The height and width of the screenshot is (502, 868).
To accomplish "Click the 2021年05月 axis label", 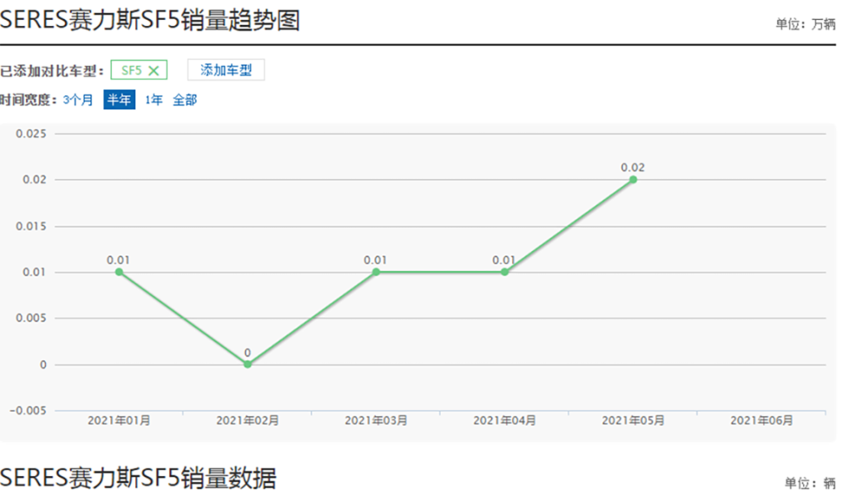I will (633, 420).
